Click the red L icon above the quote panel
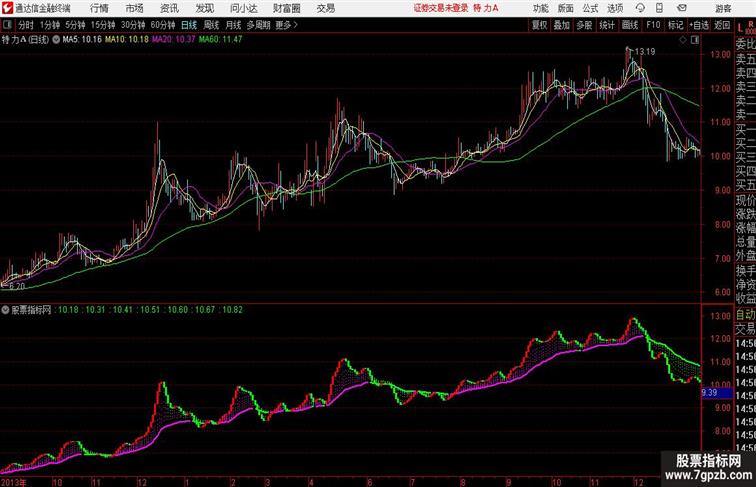This screenshot has width=756, height=487. click(x=740, y=27)
